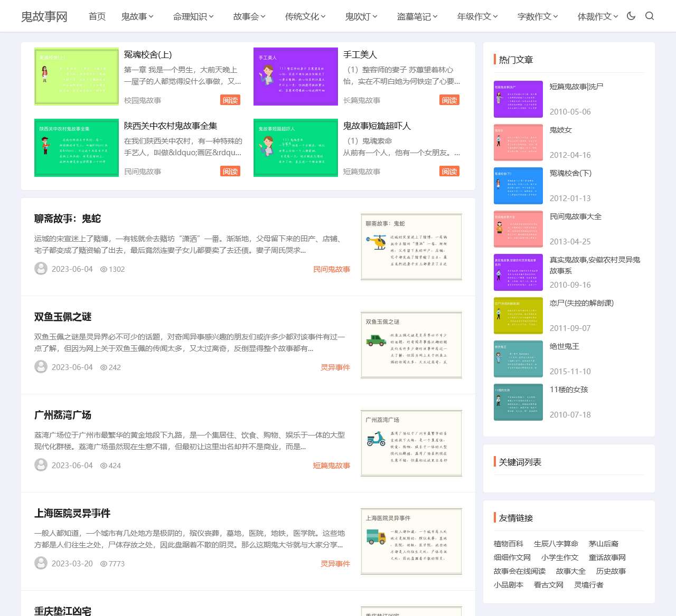This screenshot has height=616, width=676.
Task: Click the author avatar icon for 双鱼玉佩之谜
Action: (x=41, y=367)
